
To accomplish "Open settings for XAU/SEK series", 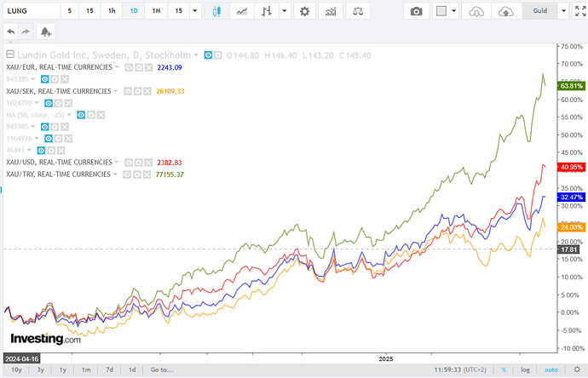I will [x=137, y=91].
